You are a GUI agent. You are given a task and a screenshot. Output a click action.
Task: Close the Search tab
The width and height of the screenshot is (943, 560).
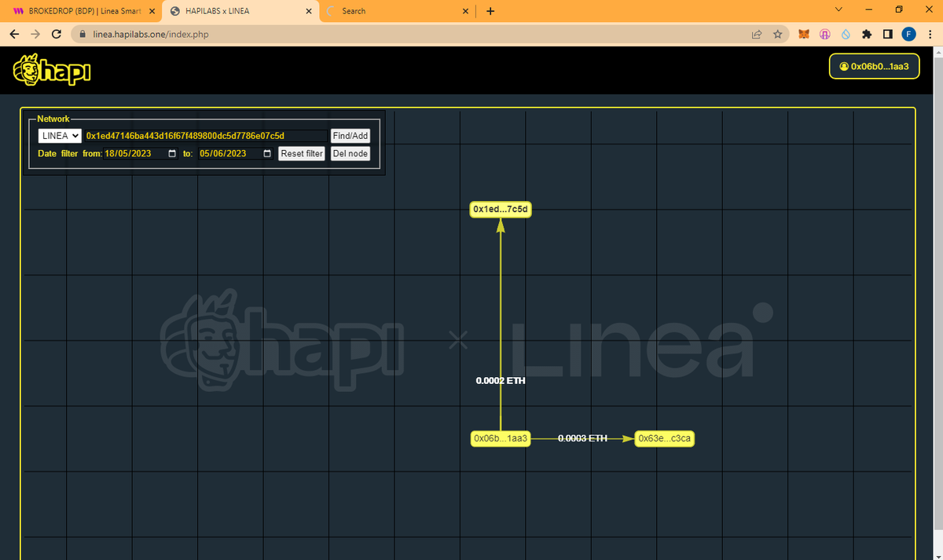click(x=466, y=11)
